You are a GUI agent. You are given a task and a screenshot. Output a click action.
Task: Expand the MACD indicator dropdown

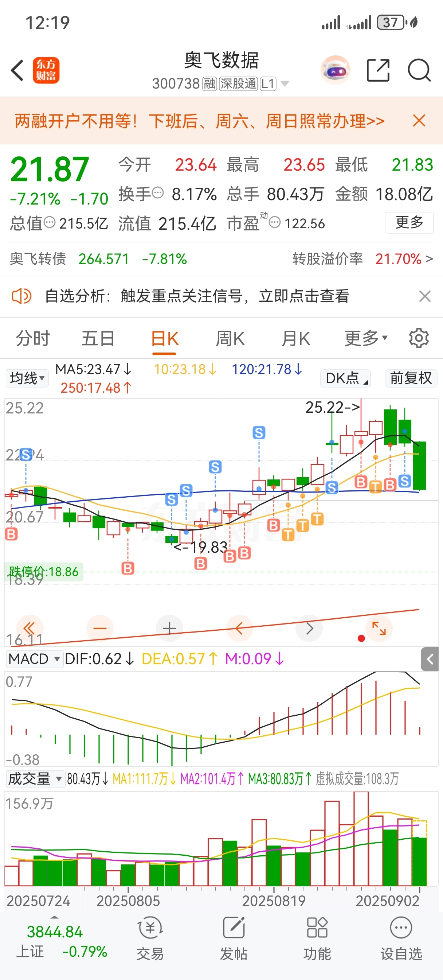35,658
